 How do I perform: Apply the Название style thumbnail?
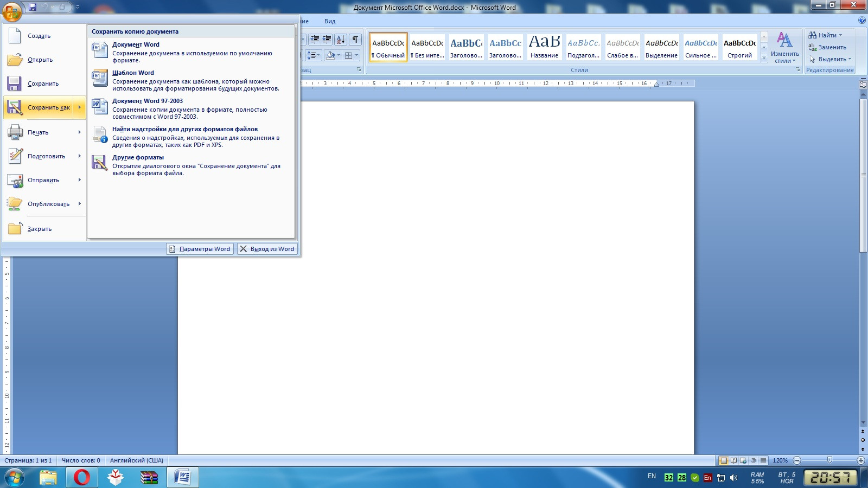click(544, 47)
